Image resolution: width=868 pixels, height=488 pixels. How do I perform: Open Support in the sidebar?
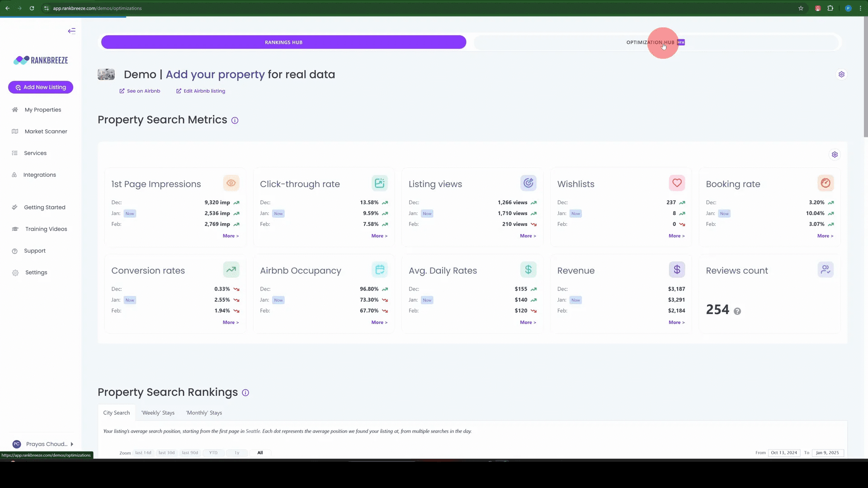click(35, 251)
